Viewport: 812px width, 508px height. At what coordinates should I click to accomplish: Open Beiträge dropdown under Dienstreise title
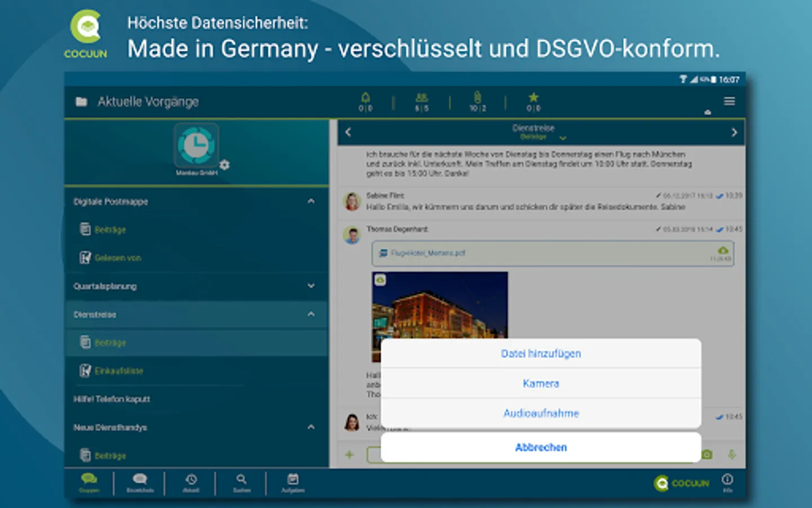coord(543,137)
